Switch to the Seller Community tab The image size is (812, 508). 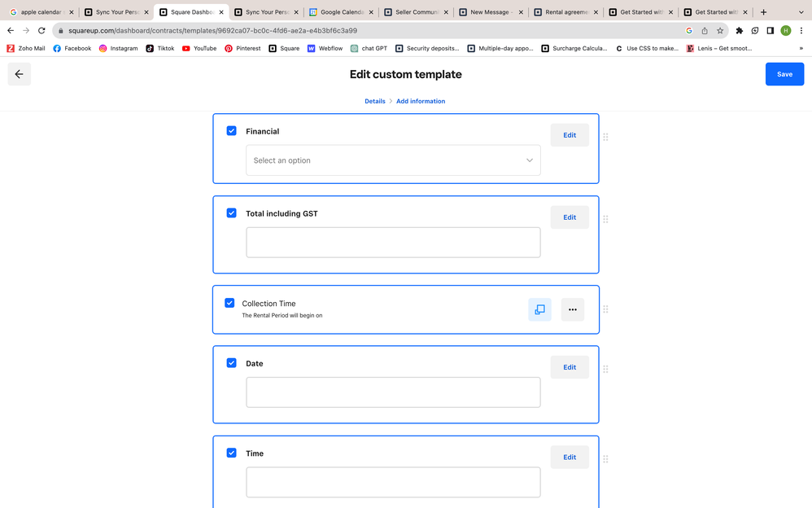(413, 12)
